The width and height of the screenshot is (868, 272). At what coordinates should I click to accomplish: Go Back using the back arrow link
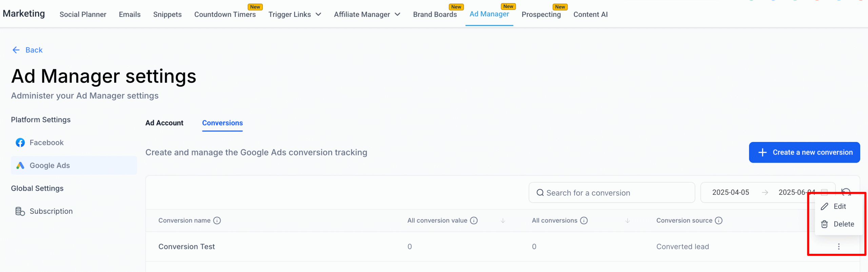coord(27,50)
